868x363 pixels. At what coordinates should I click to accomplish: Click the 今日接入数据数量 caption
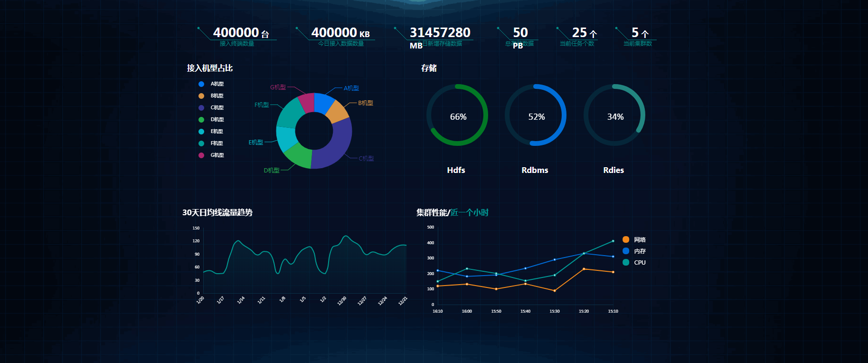click(x=341, y=44)
